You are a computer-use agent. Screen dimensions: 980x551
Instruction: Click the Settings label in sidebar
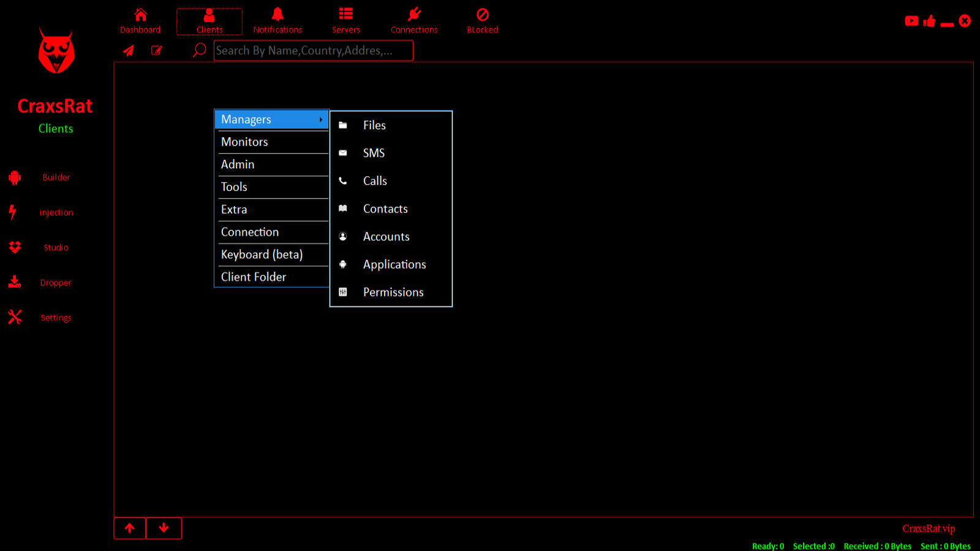click(56, 318)
